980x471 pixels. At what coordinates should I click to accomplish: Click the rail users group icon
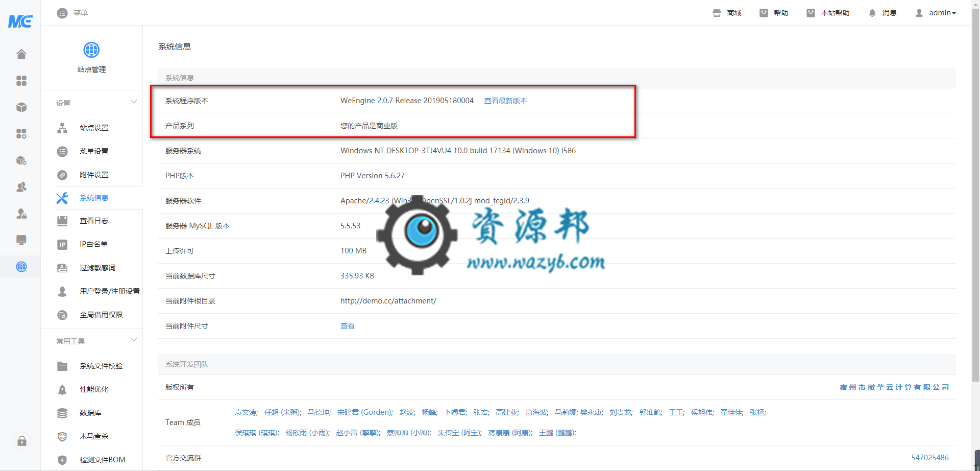21,187
